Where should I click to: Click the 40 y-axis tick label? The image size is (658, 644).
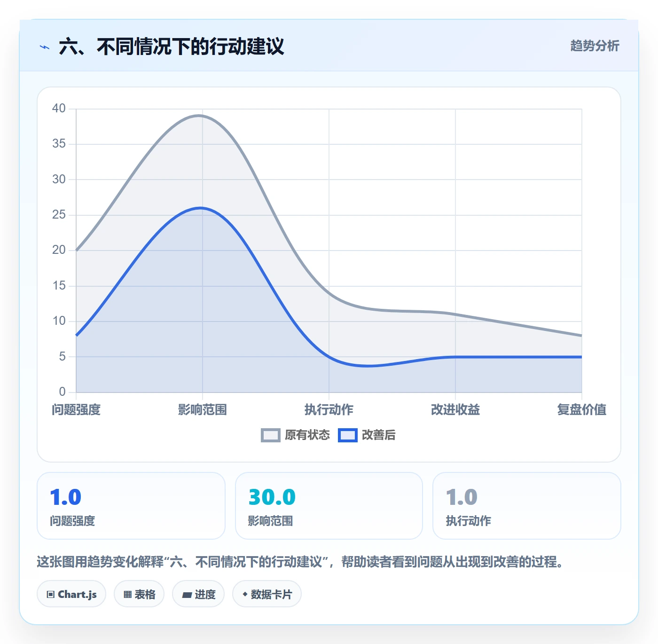click(59, 109)
